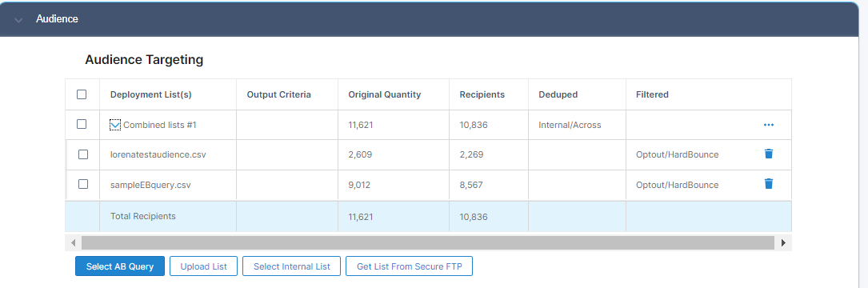The width and height of the screenshot is (868, 288).
Task: Collapse Combined lists #1 with its arrow
Action: coord(115,125)
